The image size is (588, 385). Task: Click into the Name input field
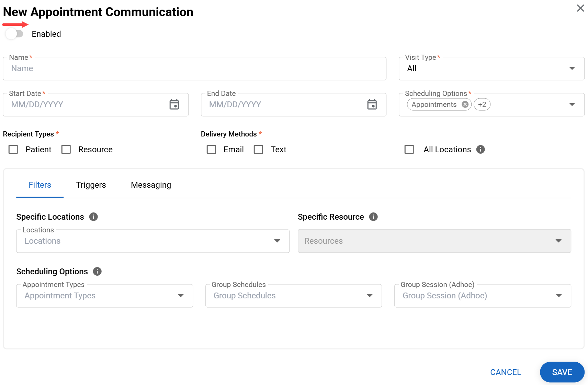click(x=194, y=69)
